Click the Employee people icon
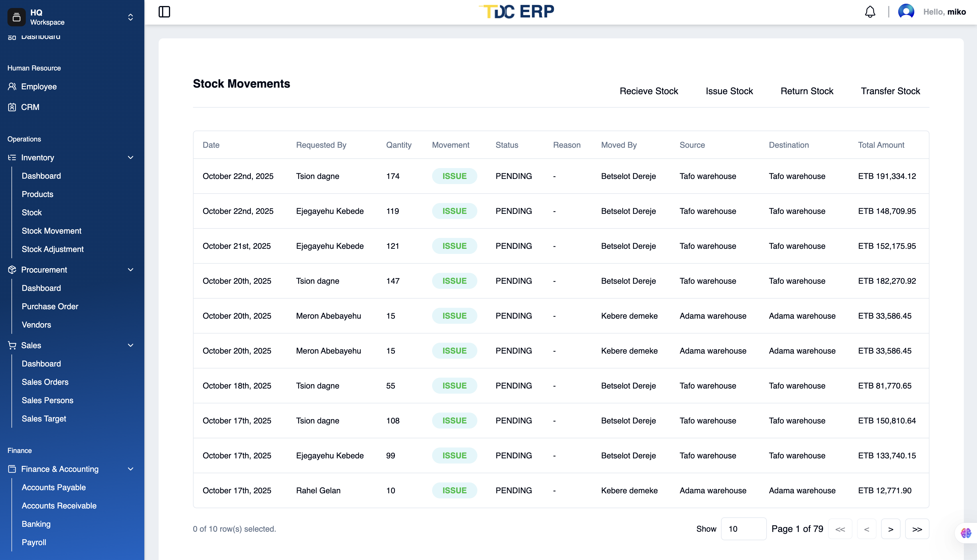977x560 pixels. click(12, 86)
